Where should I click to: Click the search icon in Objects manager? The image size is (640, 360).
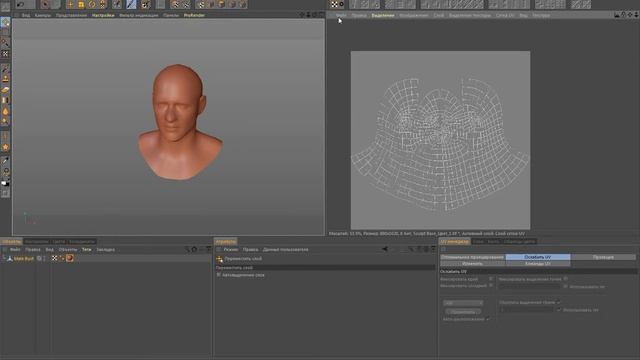(187, 249)
